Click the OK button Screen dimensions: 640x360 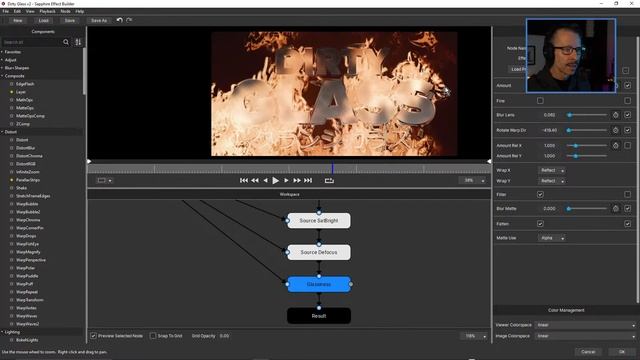(x=622, y=352)
